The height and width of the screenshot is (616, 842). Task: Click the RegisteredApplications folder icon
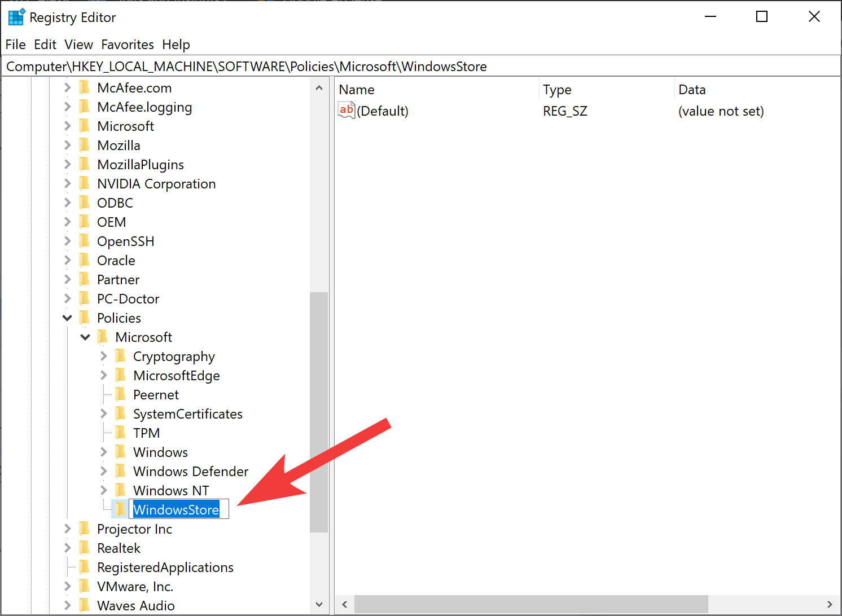point(85,567)
